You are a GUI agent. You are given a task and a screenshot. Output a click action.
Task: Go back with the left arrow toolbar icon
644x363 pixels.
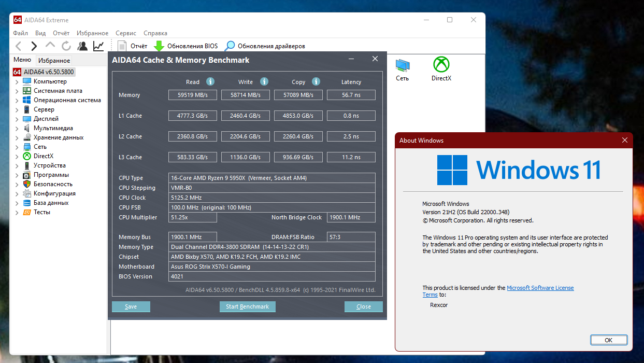pyautogui.click(x=19, y=46)
